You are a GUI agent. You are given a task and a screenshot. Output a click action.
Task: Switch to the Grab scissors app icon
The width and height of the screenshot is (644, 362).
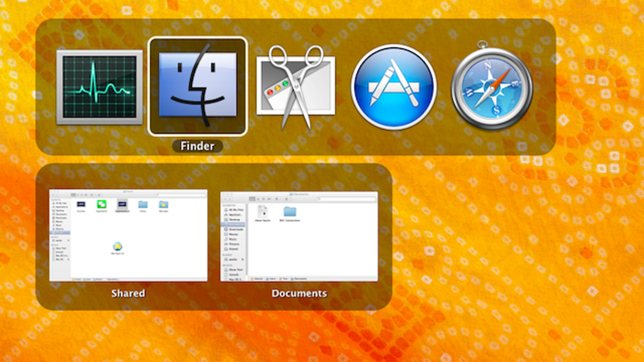pos(296,87)
